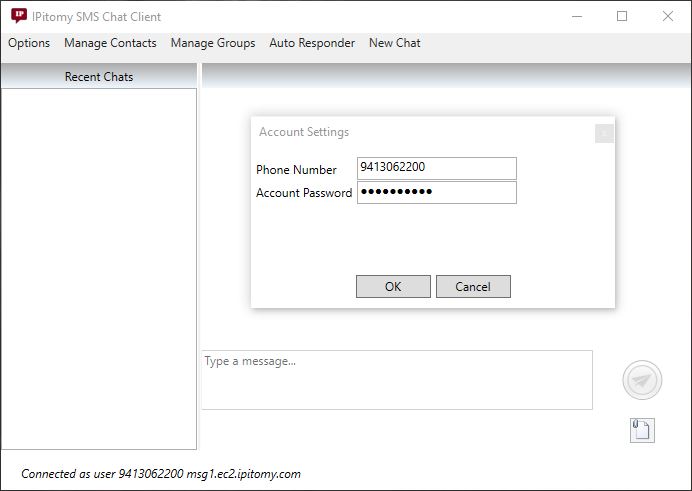
Task: Click the IPitomy app logo icon
Action: pyautogui.click(x=19, y=16)
